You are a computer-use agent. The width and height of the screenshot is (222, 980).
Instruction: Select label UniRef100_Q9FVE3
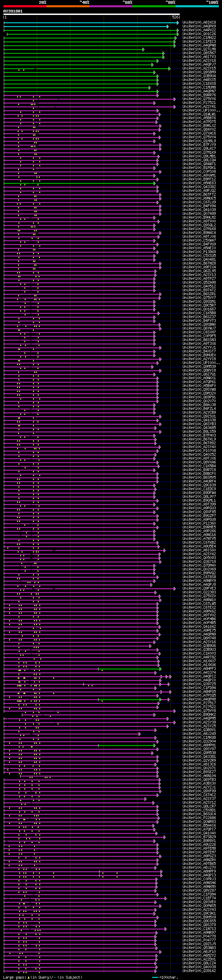tap(199, 589)
